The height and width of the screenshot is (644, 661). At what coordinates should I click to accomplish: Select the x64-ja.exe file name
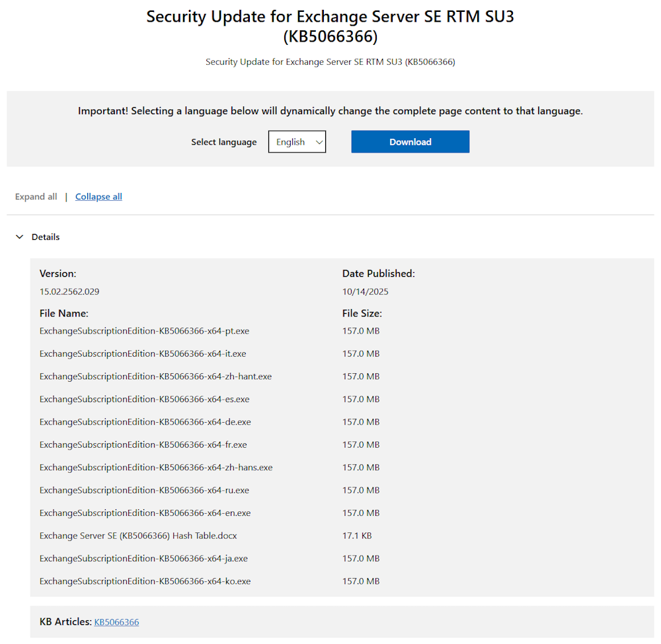pyautogui.click(x=143, y=559)
